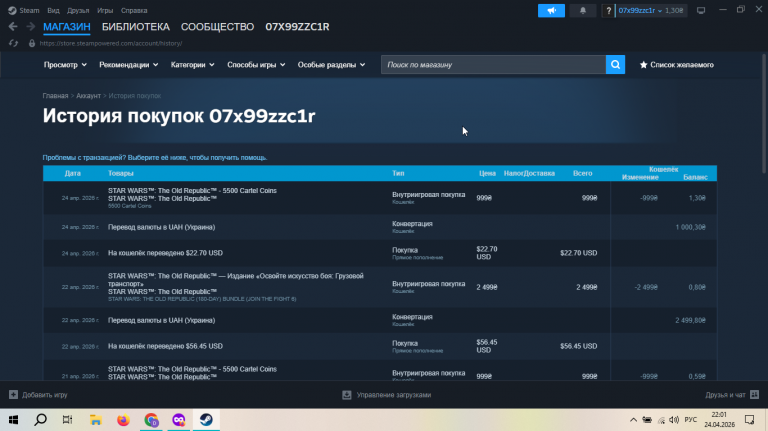Click the page URL address text
Screen dimensions: 768x431
point(111,43)
